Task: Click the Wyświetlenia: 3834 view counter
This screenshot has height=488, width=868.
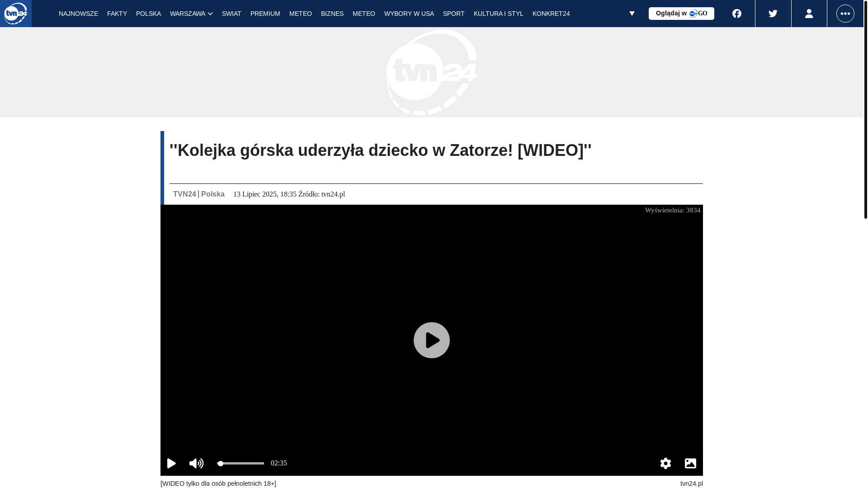Action: [x=673, y=210]
